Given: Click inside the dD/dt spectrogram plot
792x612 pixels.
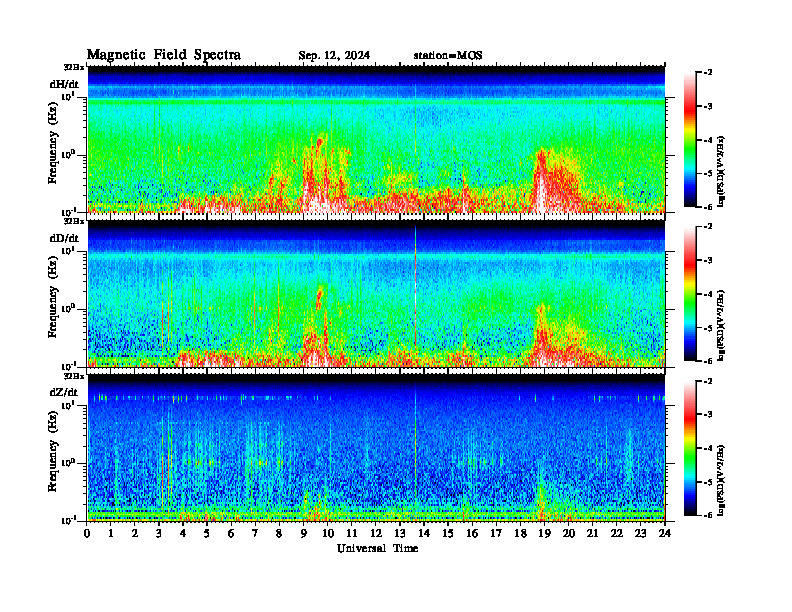Looking at the screenshot, I should pyautogui.click(x=376, y=293).
